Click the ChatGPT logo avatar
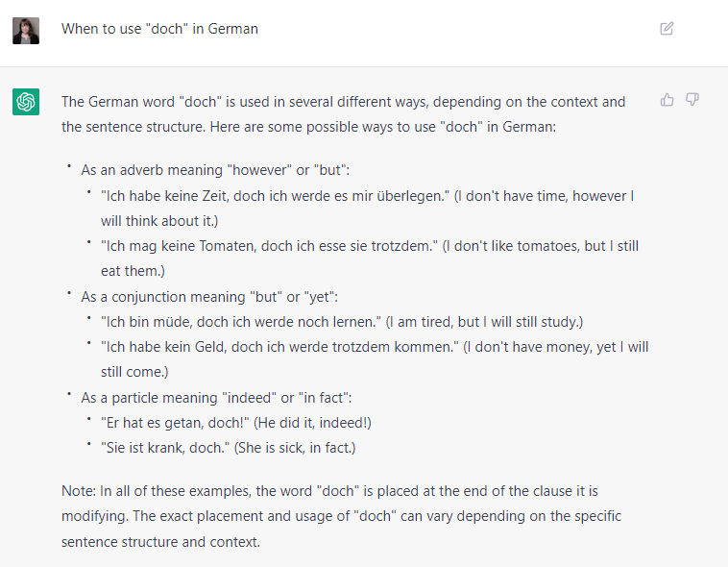Image resolution: width=728 pixels, height=567 pixels. point(26,101)
